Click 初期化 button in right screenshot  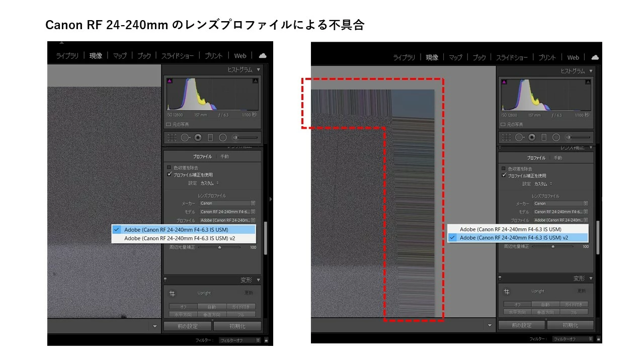pos(571,325)
